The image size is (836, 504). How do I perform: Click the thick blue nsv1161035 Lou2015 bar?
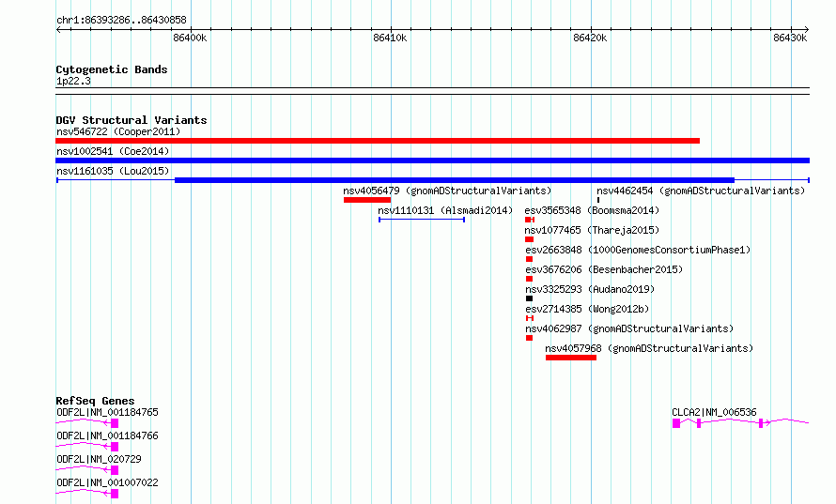pos(455,180)
